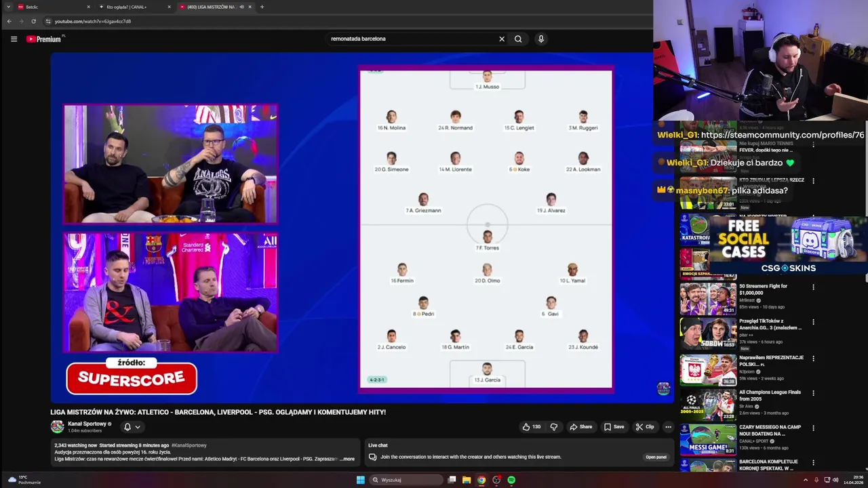Open the YouTube guide hamburger menu
868x488 pixels.
click(x=14, y=39)
